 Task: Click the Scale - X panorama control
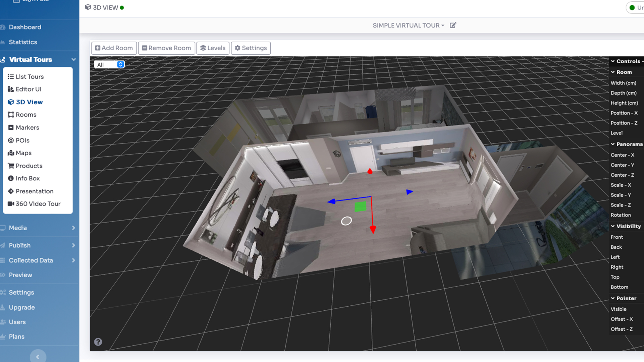pos(627,185)
